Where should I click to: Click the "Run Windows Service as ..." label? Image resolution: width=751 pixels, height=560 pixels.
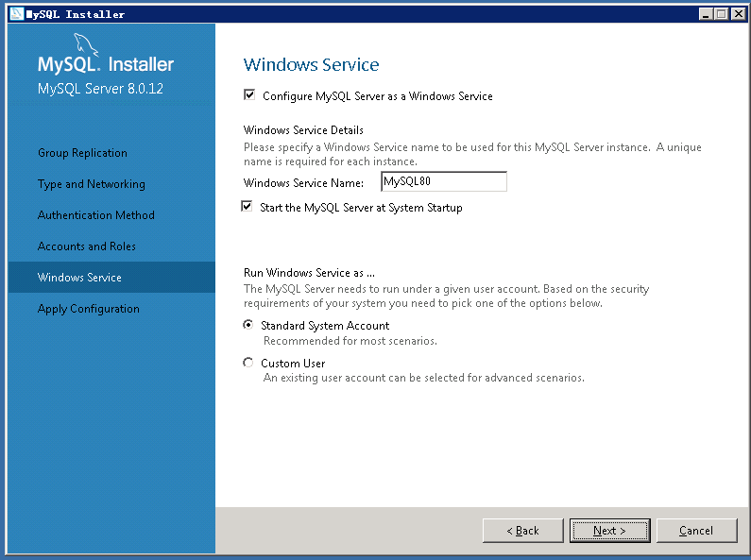(x=310, y=273)
